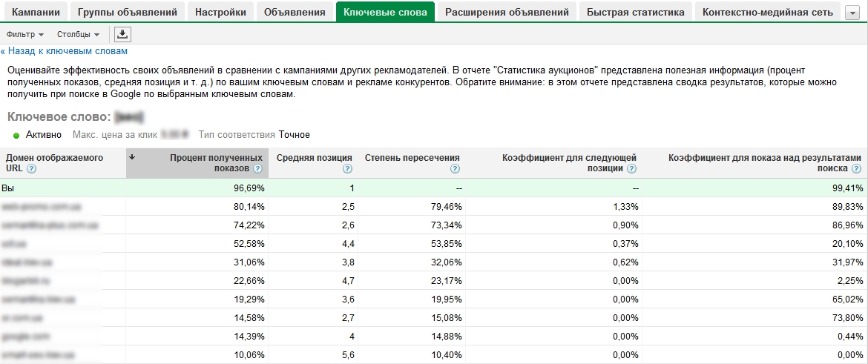
Task: Select the Ключевые слова tab
Action: click(385, 12)
